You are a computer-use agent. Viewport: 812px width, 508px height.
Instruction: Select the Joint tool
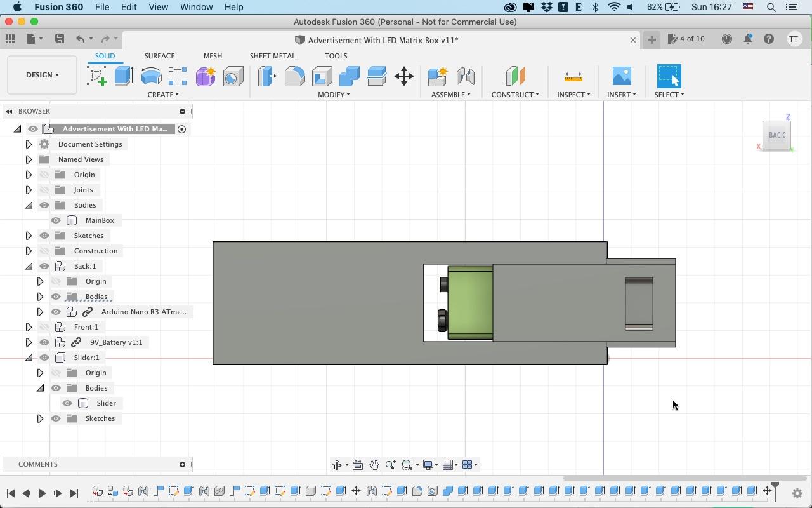465,76
